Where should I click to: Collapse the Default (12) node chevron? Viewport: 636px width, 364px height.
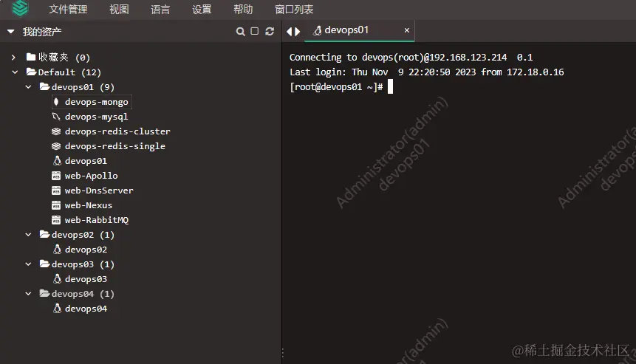(15, 72)
